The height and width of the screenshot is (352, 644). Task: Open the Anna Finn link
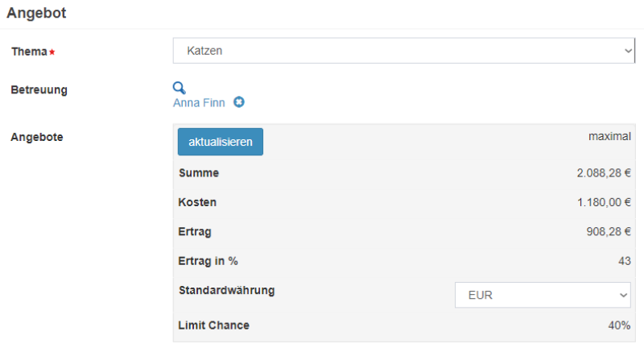coord(199,103)
